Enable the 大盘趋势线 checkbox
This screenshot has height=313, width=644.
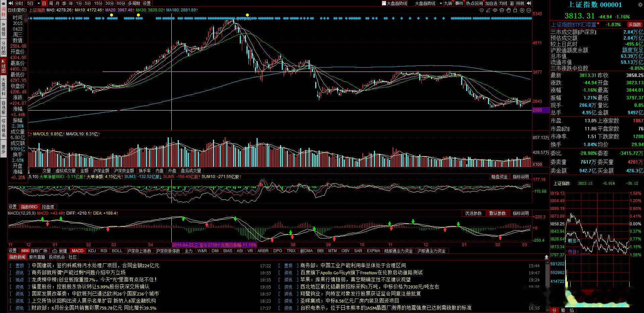(x=384, y=3)
